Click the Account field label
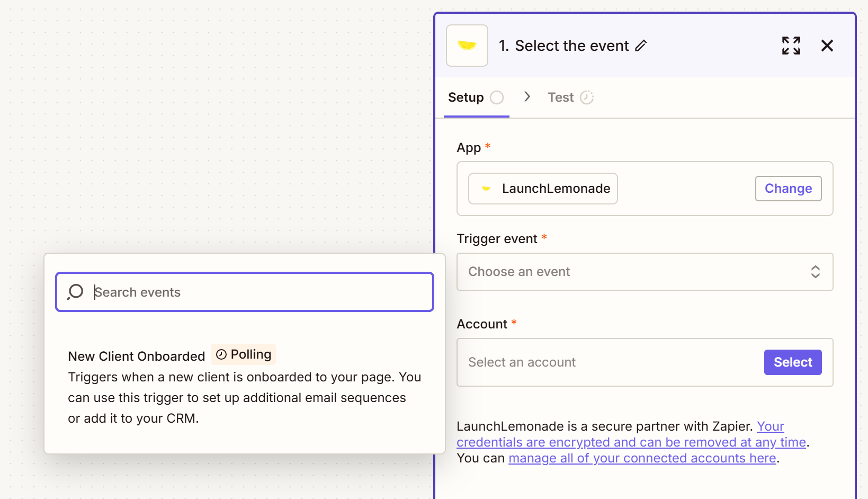Image resolution: width=868 pixels, height=499 pixels. pos(482,324)
